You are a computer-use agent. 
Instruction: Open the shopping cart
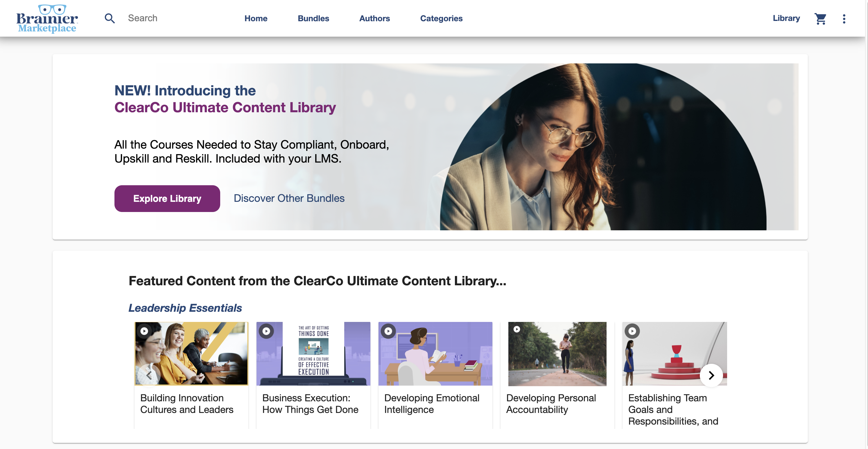(x=820, y=19)
